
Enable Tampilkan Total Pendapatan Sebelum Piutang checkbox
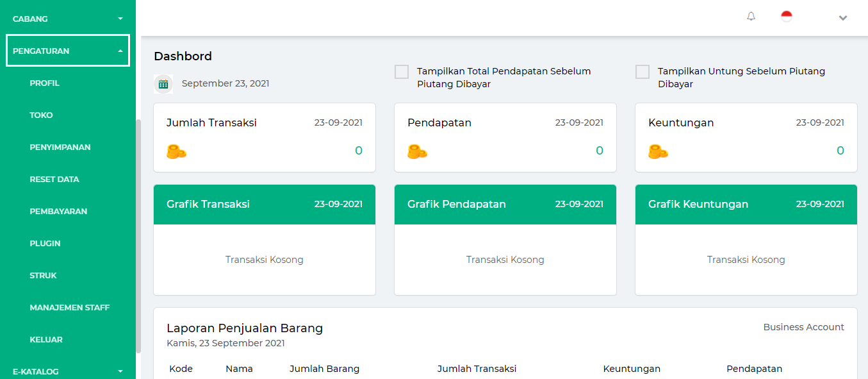click(402, 72)
